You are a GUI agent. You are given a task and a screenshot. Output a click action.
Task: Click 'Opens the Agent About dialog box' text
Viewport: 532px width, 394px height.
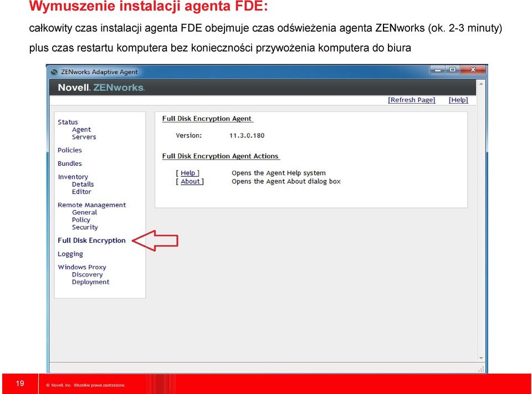click(x=286, y=182)
